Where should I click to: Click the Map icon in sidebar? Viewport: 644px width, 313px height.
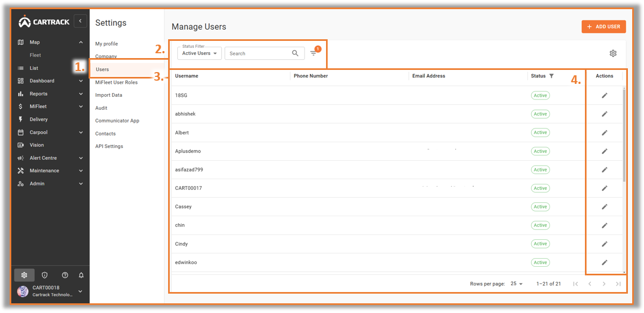coord(20,42)
